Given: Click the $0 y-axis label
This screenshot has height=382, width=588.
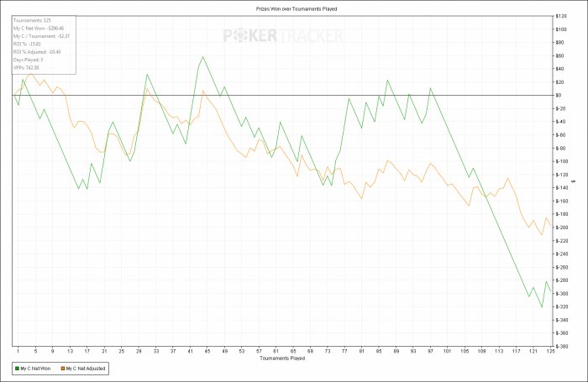Looking at the screenshot, I should 559,95.
